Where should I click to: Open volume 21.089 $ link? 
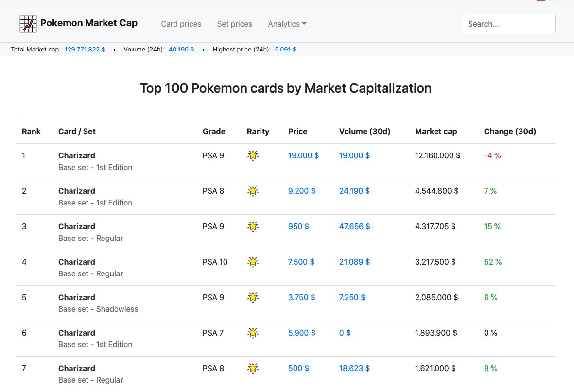pyautogui.click(x=354, y=262)
